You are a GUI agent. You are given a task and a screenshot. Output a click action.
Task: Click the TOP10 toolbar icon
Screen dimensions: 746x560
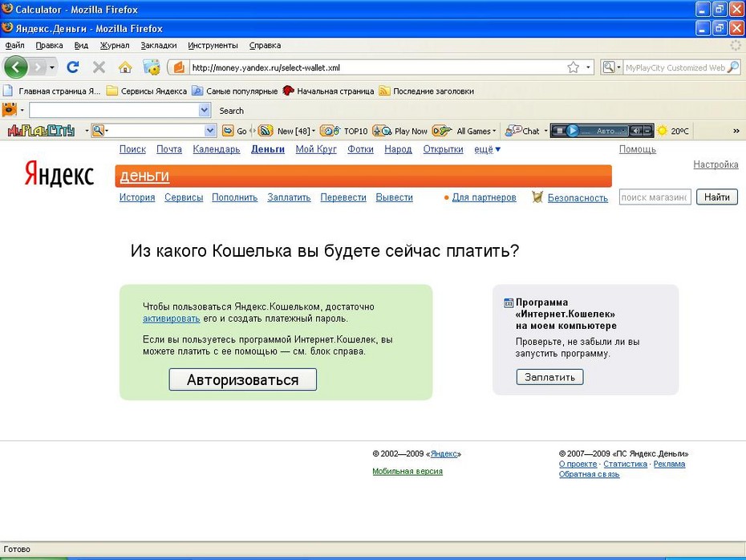point(330,131)
